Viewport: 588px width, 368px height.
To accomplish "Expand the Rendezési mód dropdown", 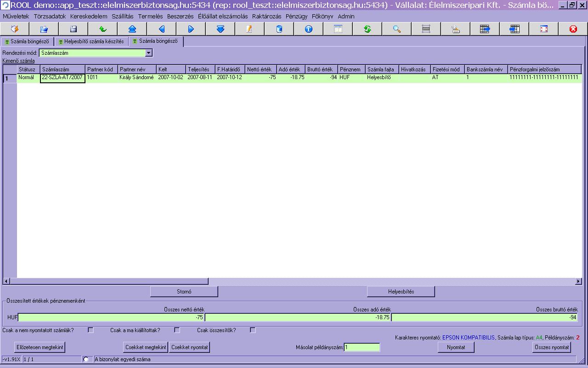I will [x=148, y=53].
